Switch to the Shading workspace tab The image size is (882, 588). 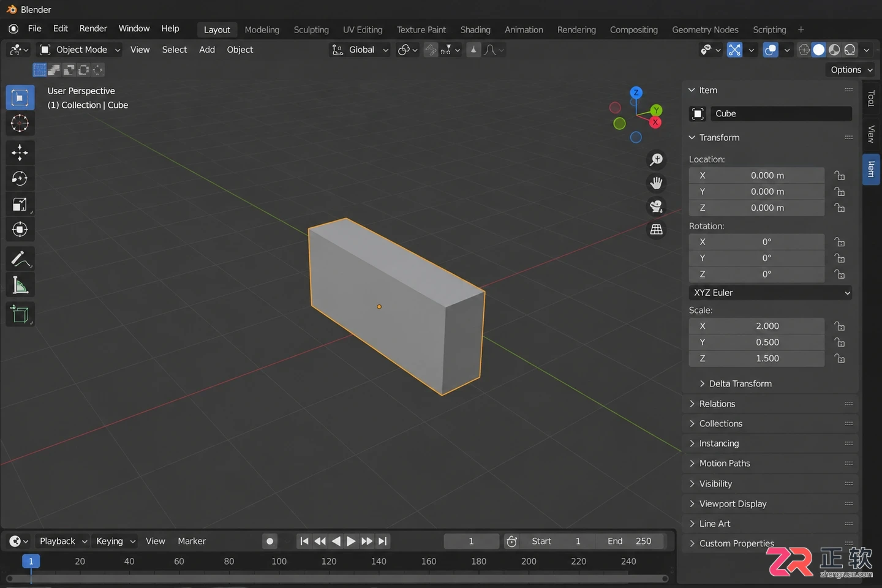click(x=475, y=30)
